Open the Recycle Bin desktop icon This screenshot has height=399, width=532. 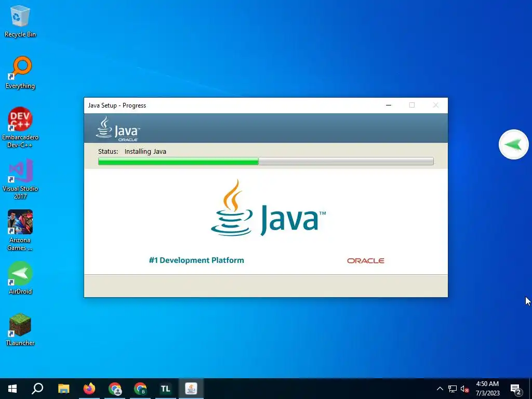click(20, 21)
